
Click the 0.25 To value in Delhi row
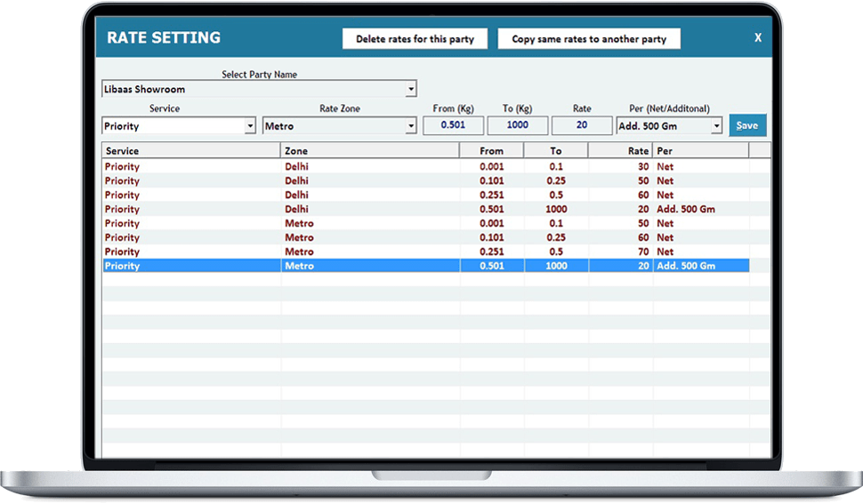click(x=556, y=180)
